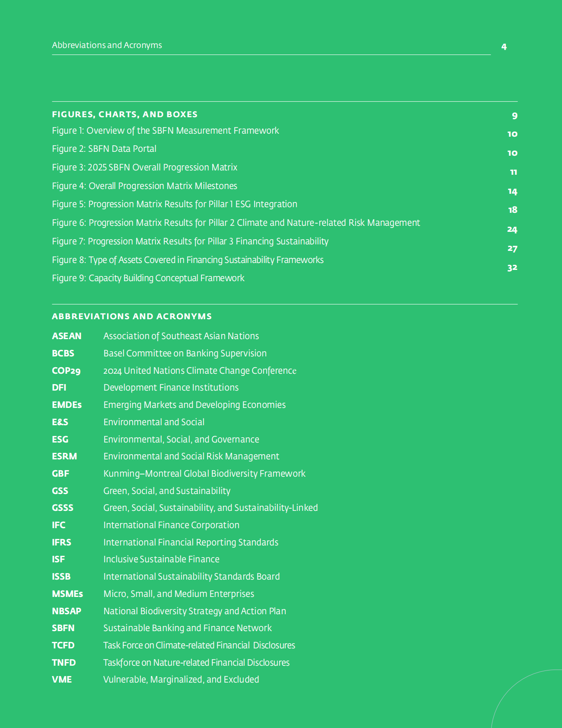The image size is (562, 728).
Task: Click the COP29 abbreviation
Action: (66, 371)
